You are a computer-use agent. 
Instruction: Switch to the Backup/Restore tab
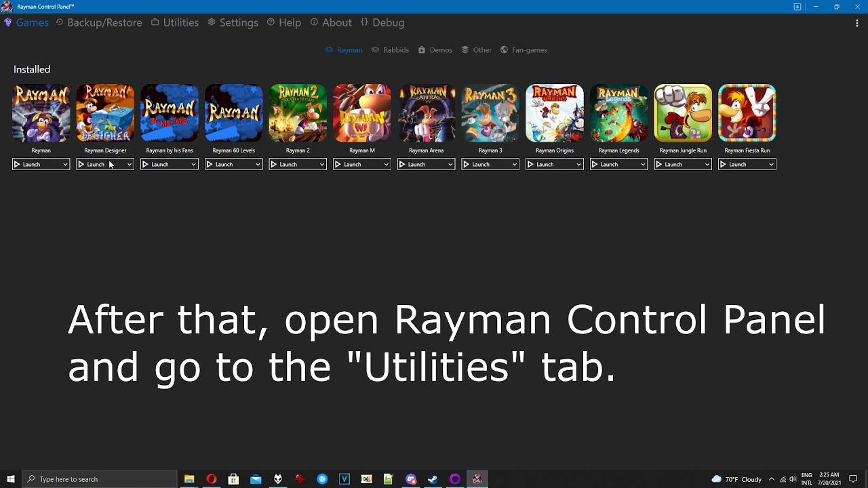tap(99, 22)
